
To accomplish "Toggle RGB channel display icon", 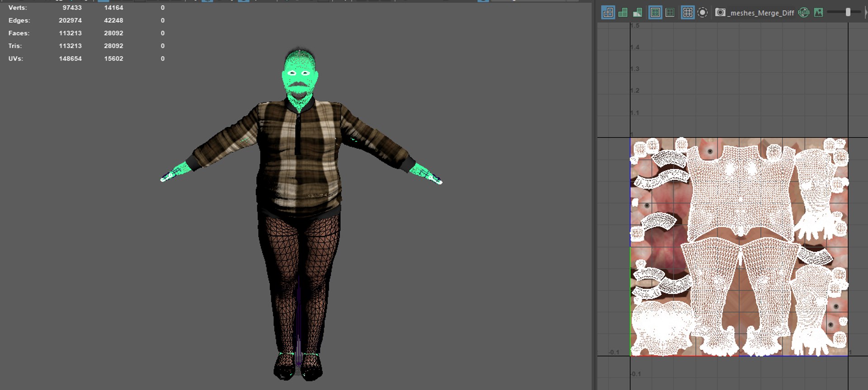I will [x=804, y=13].
